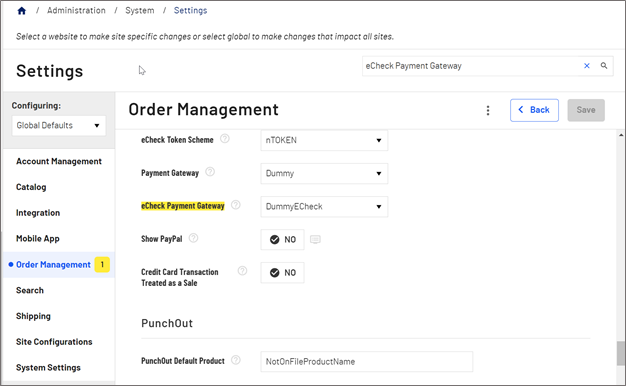Clear the settings search text

pyautogui.click(x=586, y=66)
